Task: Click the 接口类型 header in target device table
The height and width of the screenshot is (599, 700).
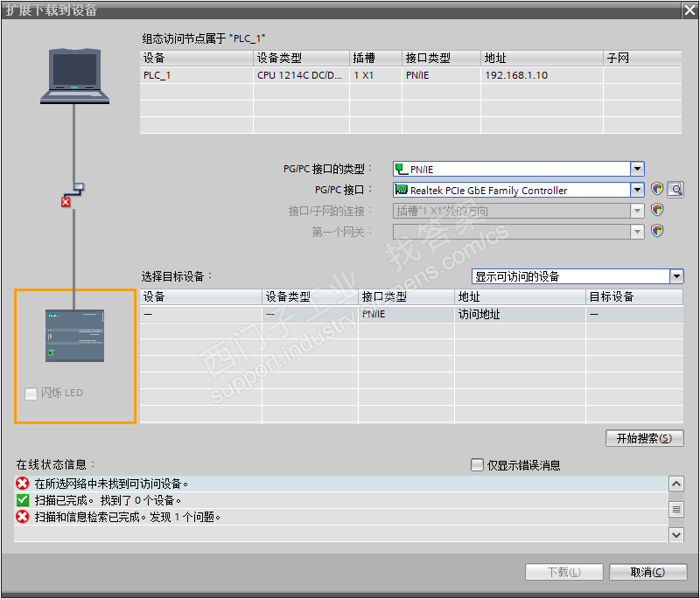Action: (x=406, y=296)
